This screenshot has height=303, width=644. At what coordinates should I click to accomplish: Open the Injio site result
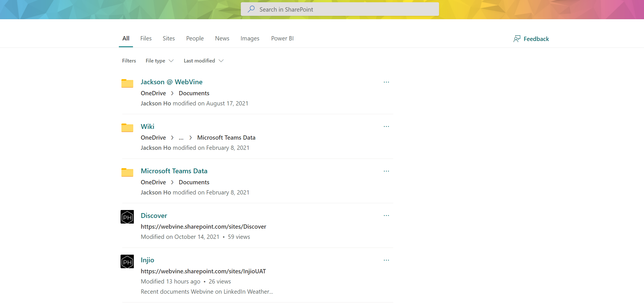(x=147, y=260)
